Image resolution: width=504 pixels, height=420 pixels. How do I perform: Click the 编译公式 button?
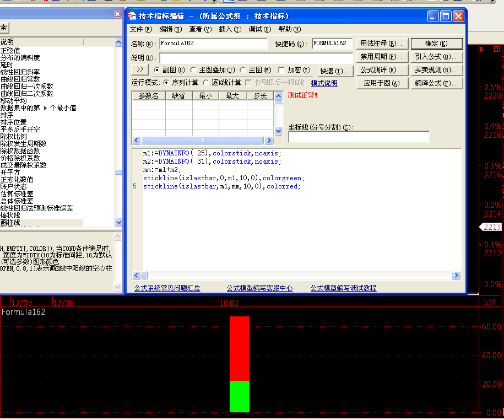[x=436, y=83]
